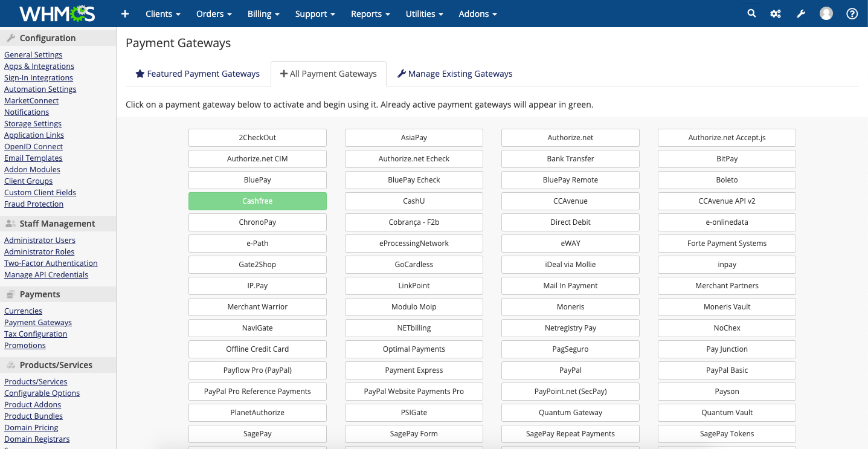Image resolution: width=868 pixels, height=449 pixels.
Task: Select the NoChex gateway
Action: tap(727, 328)
